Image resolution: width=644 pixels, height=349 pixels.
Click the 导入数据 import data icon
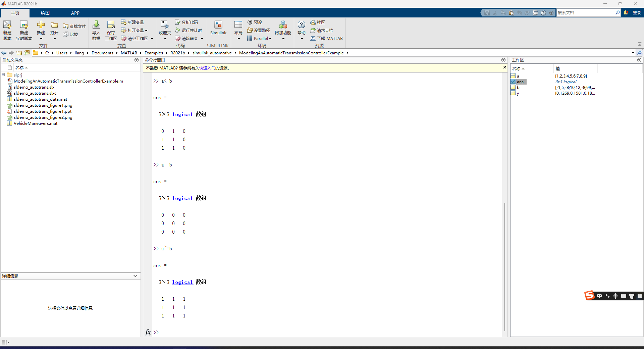click(x=96, y=25)
